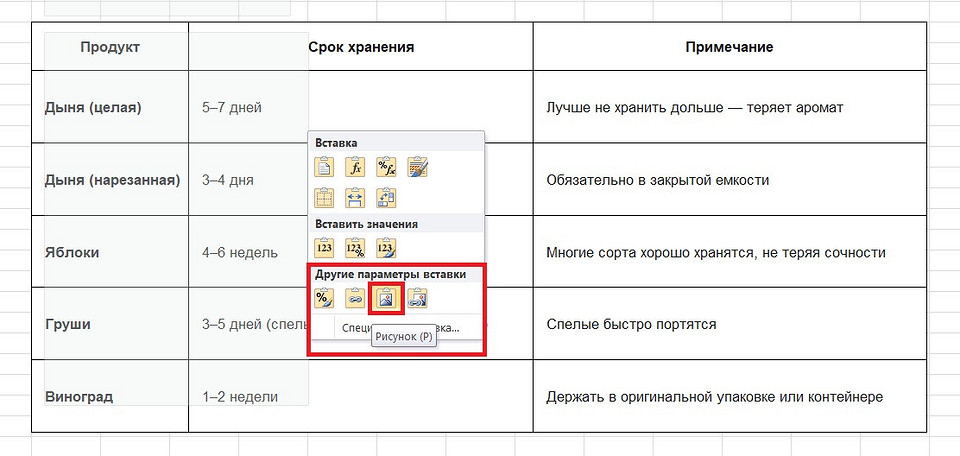Choose the standard Paste clipboard icon

coord(323,166)
